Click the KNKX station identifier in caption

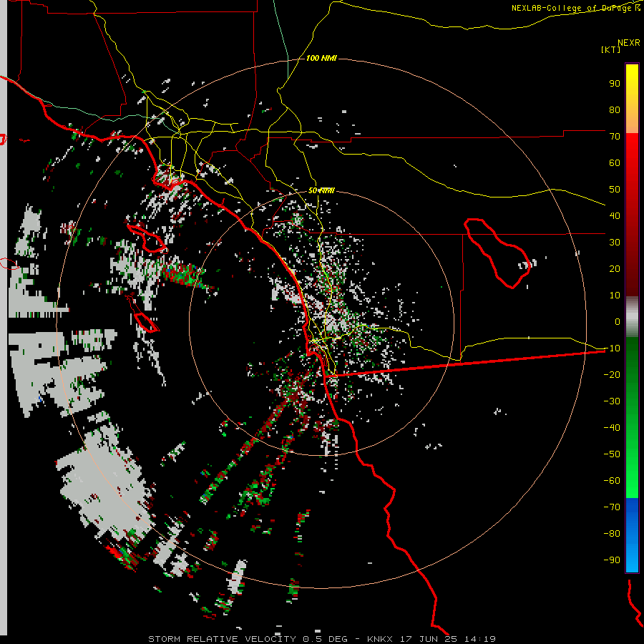380,639
